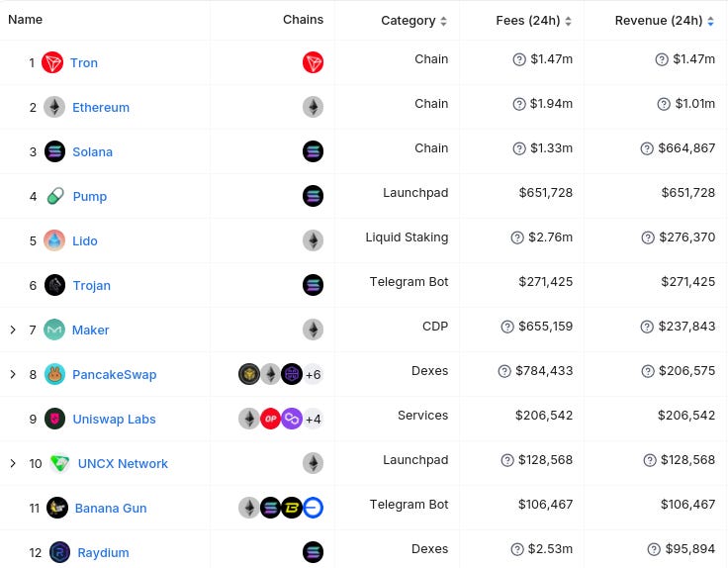
Task: Click the Solana logo beside the Solana name
Action: [54, 151]
